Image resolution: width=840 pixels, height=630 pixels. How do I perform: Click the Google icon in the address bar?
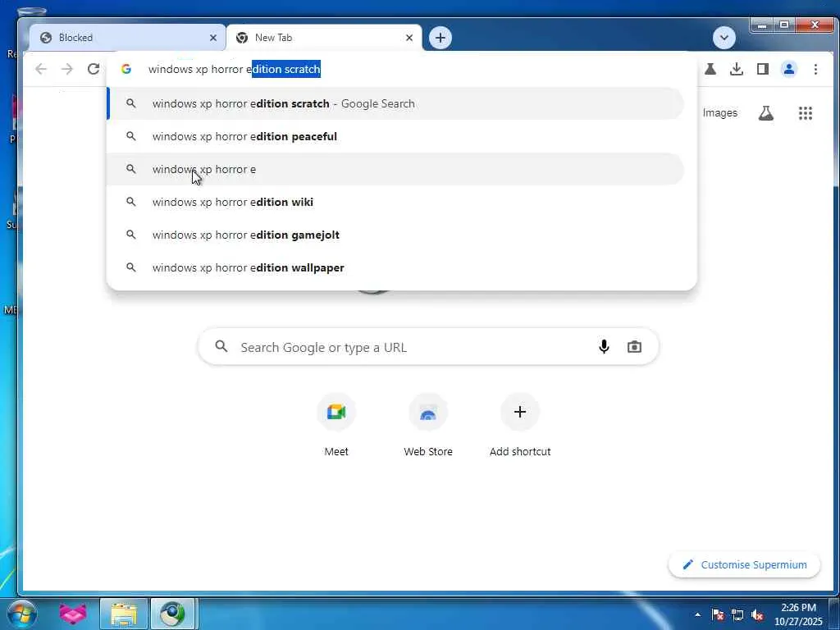pyautogui.click(x=126, y=69)
